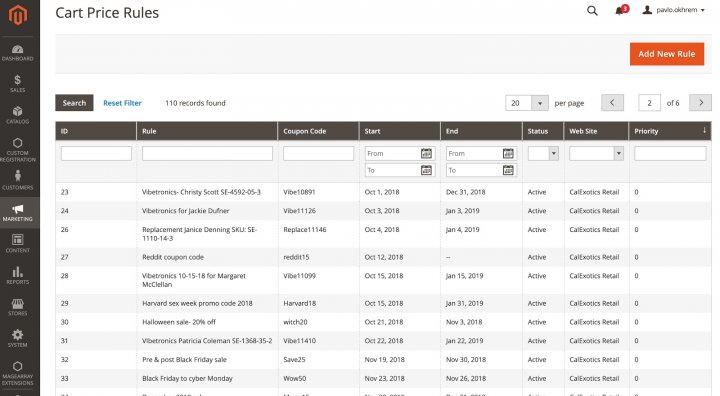Sort by ID column header

(96, 131)
